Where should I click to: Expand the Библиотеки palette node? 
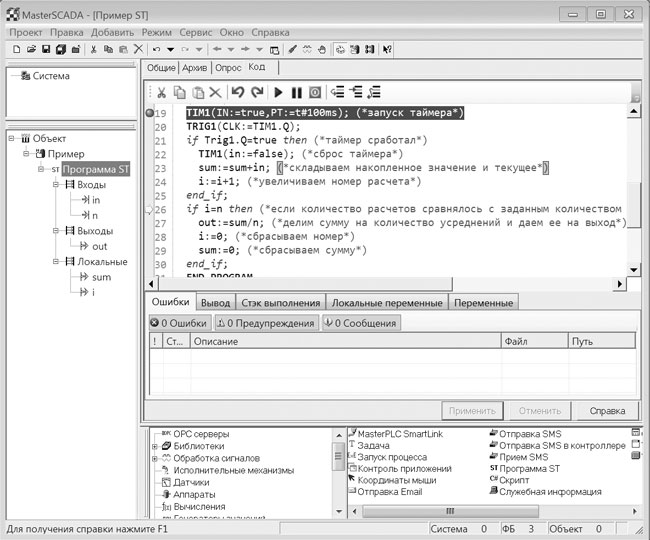pyautogui.click(x=154, y=446)
